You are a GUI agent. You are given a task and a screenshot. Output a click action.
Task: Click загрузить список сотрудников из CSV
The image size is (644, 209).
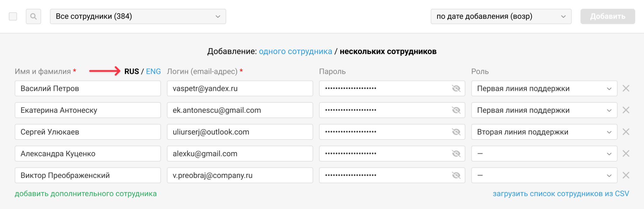coord(561,194)
